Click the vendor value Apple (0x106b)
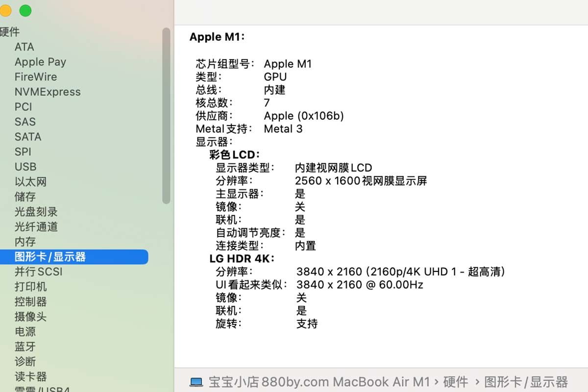588x392 pixels. coord(304,116)
